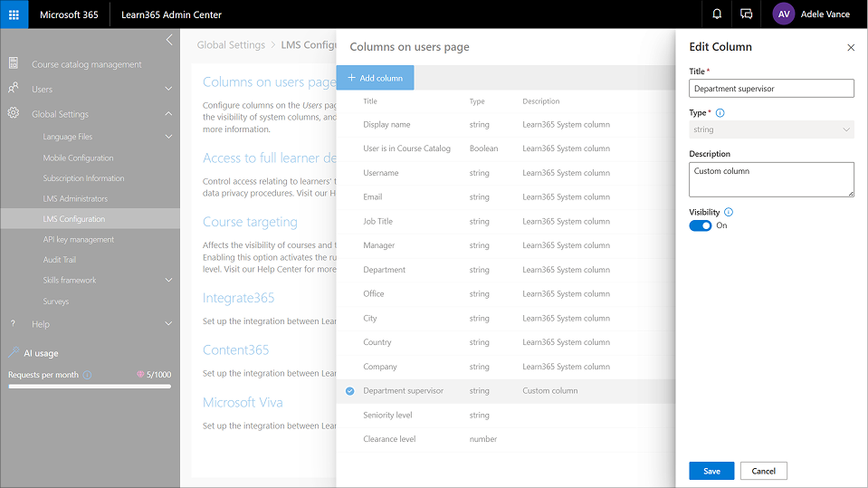Open Mobile Configuration settings
This screenshot has width=868, height=488.
(x=78, y=158)
